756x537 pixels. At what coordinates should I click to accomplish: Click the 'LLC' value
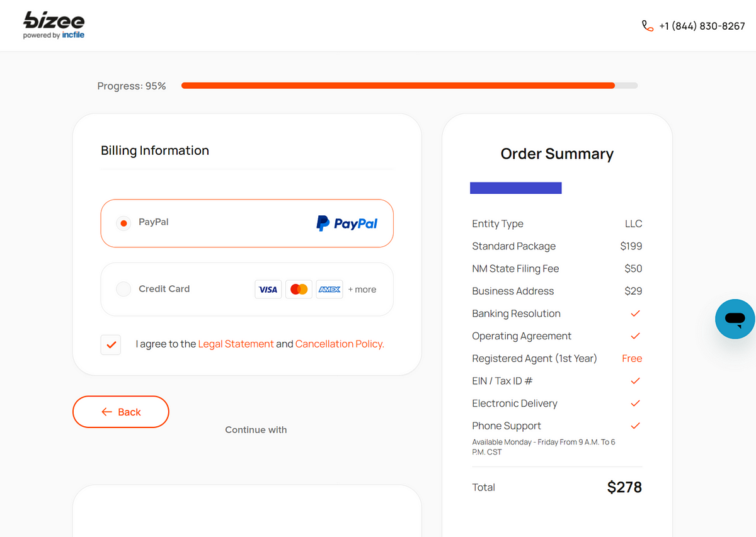(x=633, y=224)
